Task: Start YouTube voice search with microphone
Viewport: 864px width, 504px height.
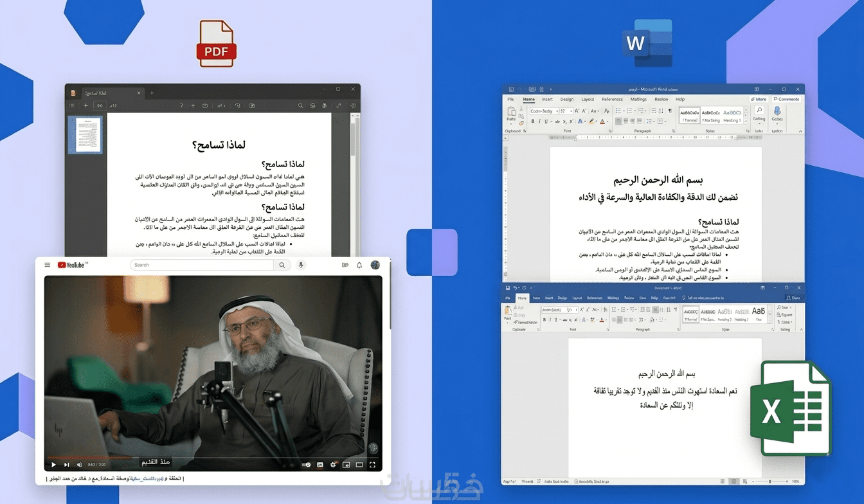Action: click(301, 265)
